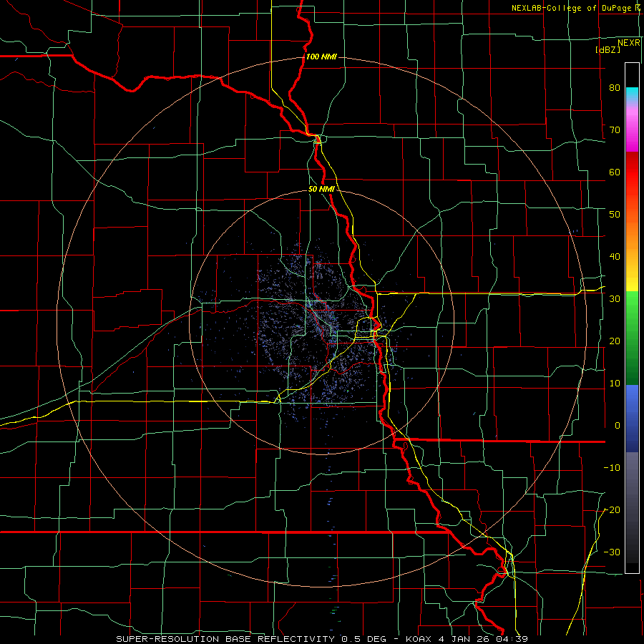This screenshot has width=644, height=644.
Task: Click the "100 NMI" range ring label
Action: pyautogui.click(x=321, y=57)
